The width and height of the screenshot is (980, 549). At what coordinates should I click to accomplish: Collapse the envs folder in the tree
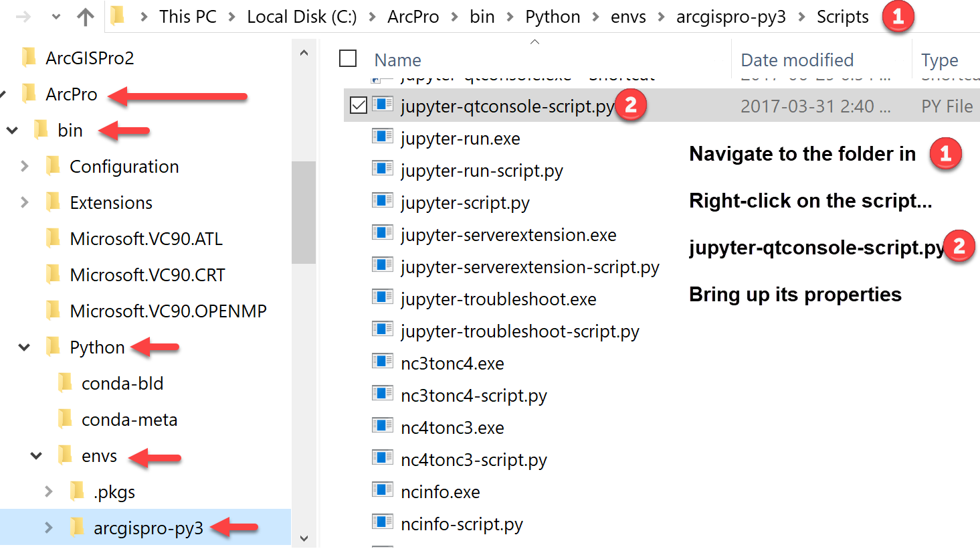(36, 455)
